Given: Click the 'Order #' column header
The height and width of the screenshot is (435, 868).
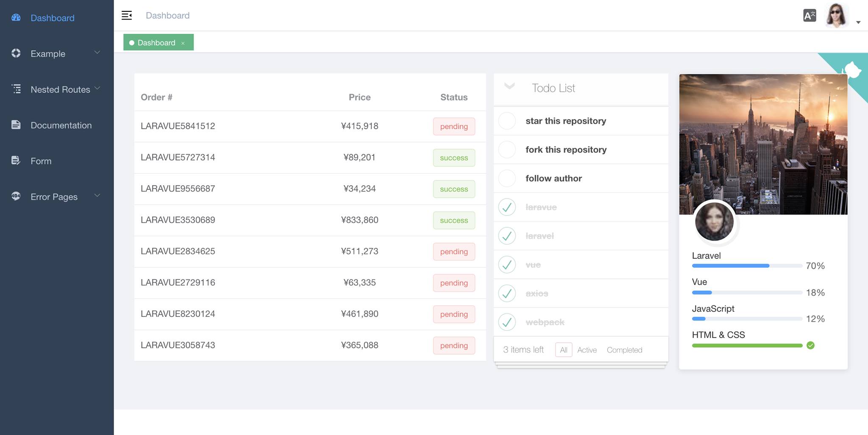Looking at the screenshot, I should 156,97.
